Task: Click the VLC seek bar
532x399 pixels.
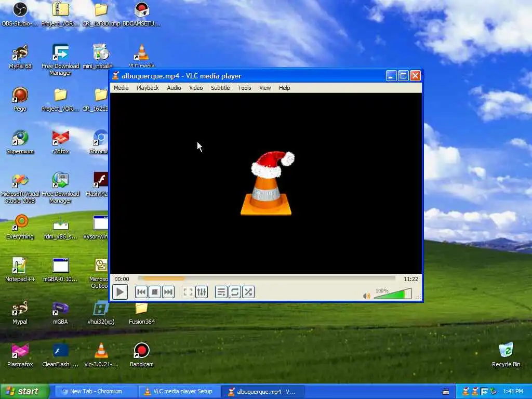Action: tap(267, 278)
